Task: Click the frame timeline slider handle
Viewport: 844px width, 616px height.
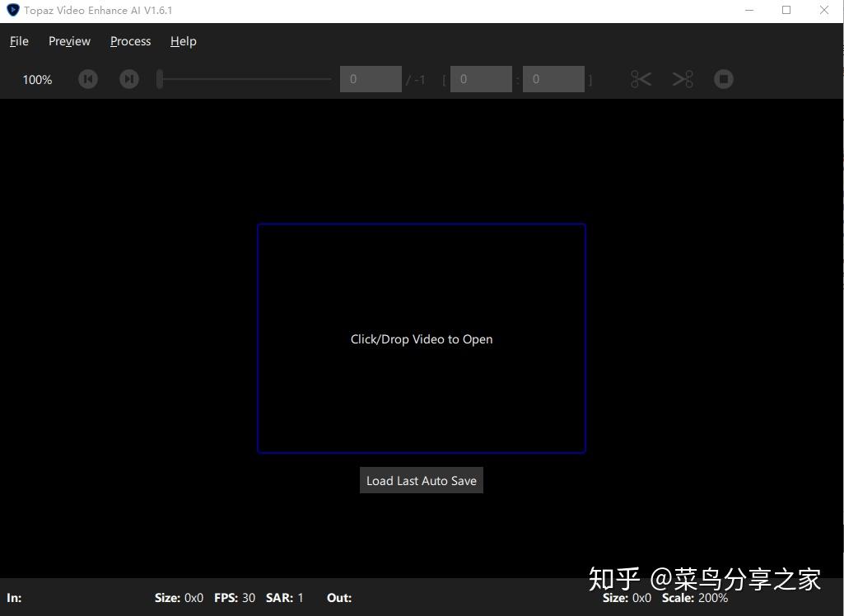Action: (x=159, y=79)
